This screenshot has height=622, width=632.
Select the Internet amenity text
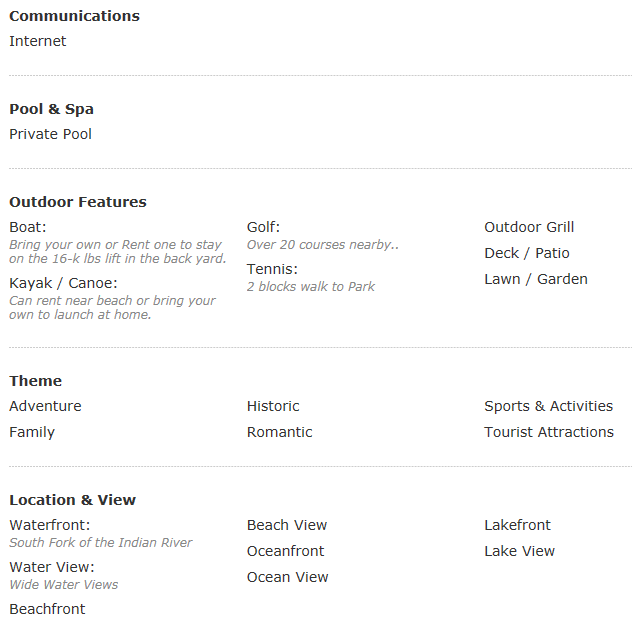click(37, 41)
